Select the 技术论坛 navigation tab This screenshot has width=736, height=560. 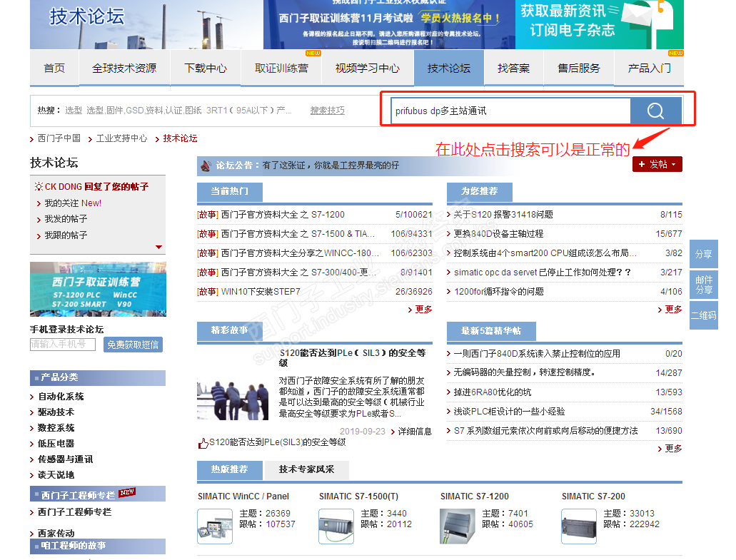pos(449,68)
